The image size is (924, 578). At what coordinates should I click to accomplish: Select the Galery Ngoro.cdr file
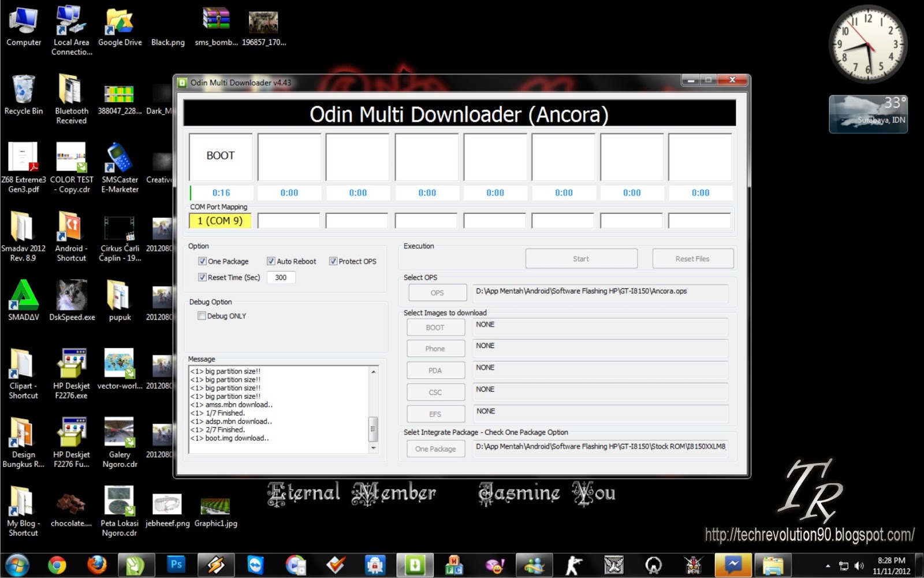(120, 443)
